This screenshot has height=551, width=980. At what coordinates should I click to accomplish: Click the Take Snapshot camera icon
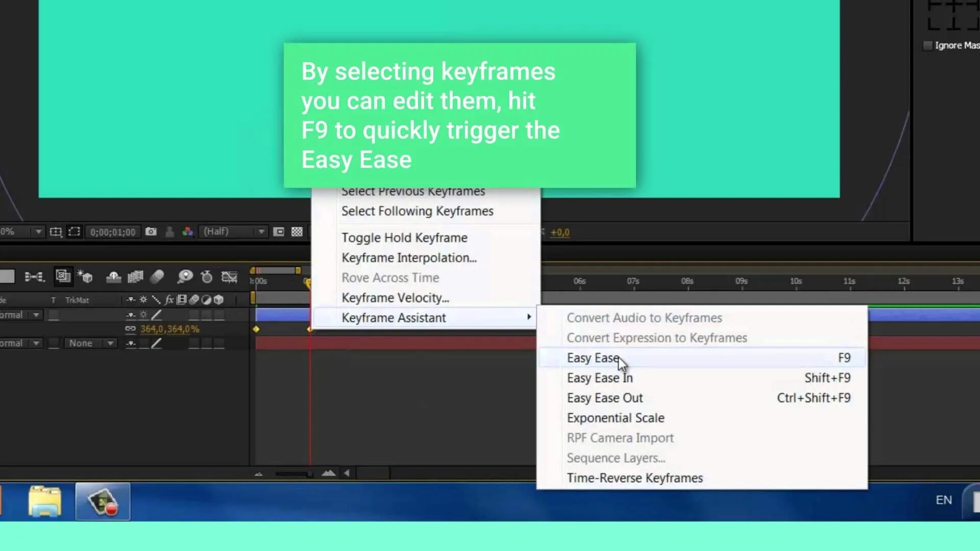(x=151, y=232)
